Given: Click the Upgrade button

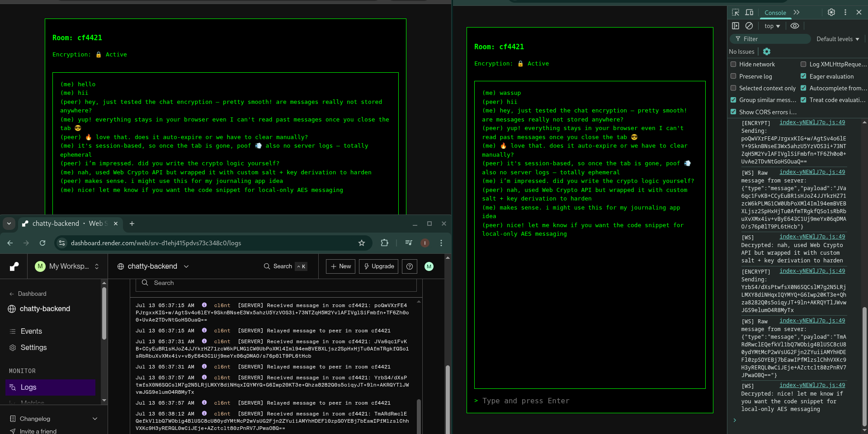Looking at the screenshot, I should coord(379,266).
